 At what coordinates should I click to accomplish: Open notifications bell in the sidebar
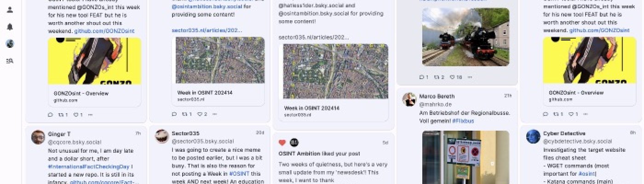click(10, 27)
